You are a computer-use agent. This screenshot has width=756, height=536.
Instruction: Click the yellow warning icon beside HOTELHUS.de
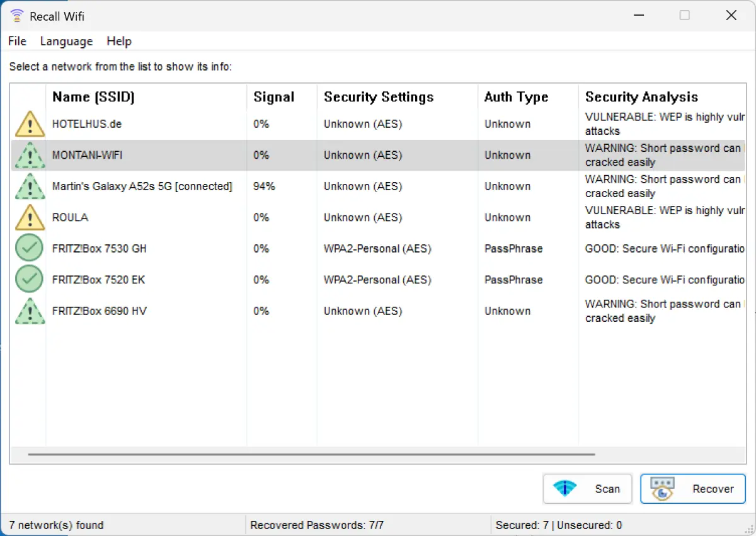(x=30, y=124)
